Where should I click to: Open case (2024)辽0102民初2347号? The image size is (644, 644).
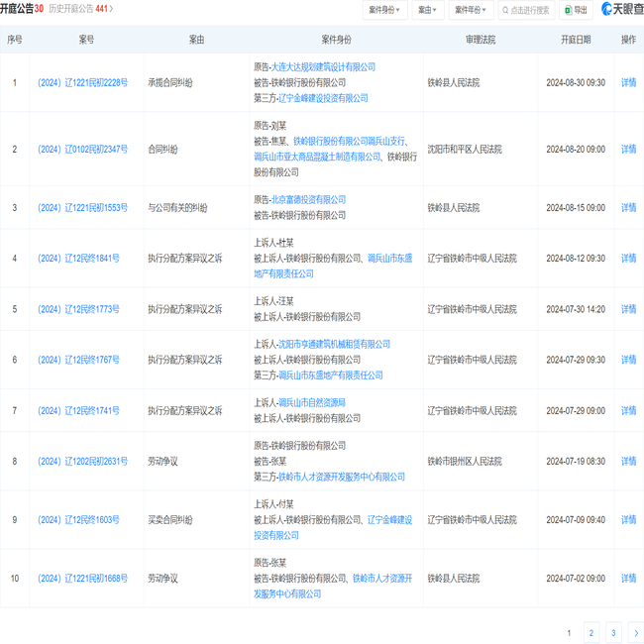[82, 149]
